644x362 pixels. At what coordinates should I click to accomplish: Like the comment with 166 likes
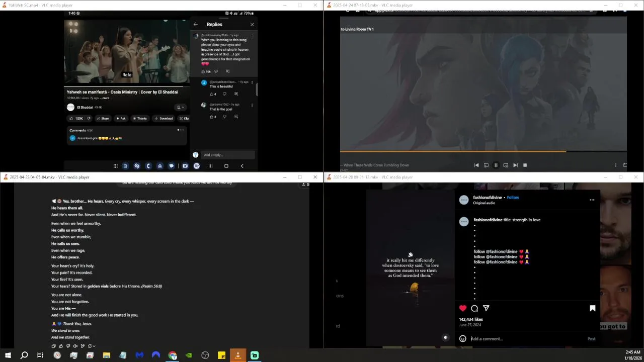tap(203, 71)
